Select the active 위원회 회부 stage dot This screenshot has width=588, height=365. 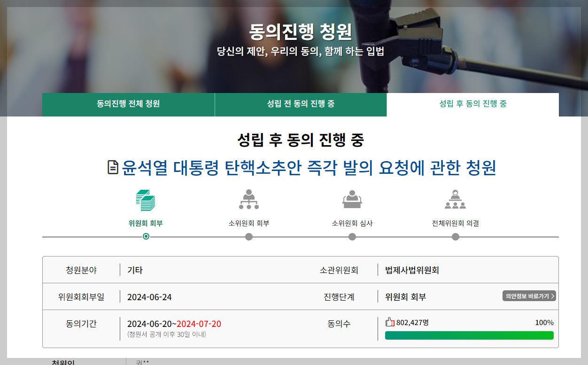146,237
